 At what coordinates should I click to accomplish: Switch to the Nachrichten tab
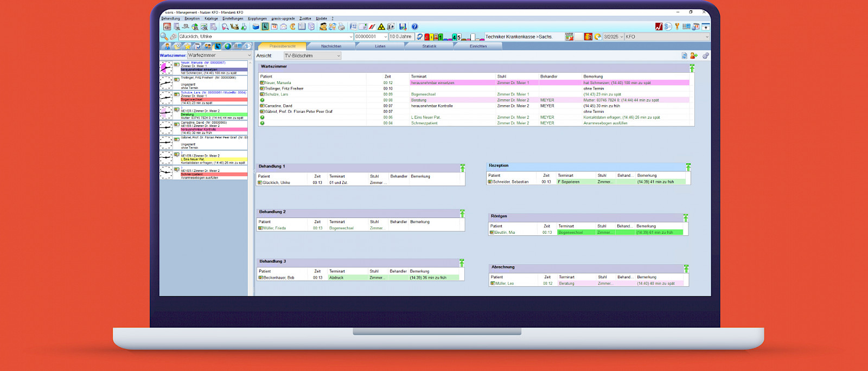[x=331, y=46]
